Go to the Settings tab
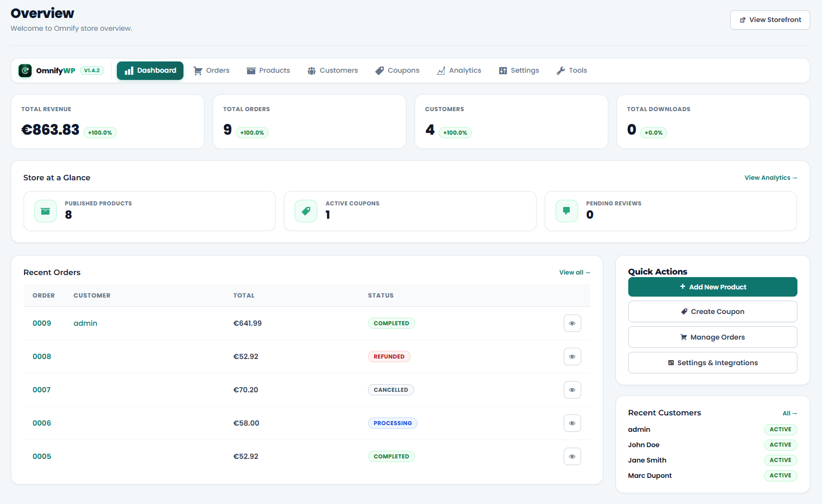The height and width of the screenshot is (504, 822). click(x=519, y=71)
